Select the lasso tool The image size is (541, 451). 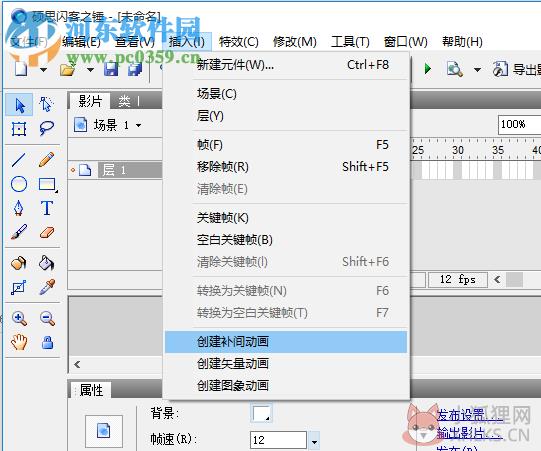[47, 129]
